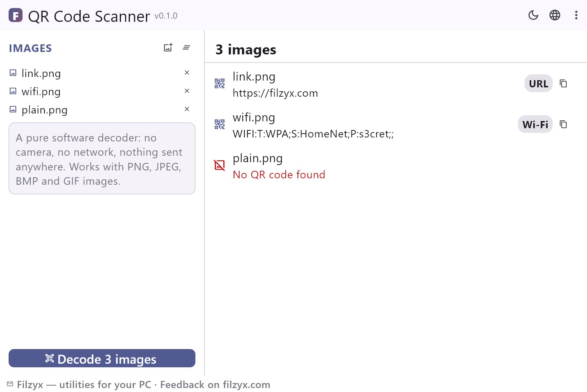The image size is (587, 392).
Task: Remove link.png from the image list
Action: tap(187, 73)
